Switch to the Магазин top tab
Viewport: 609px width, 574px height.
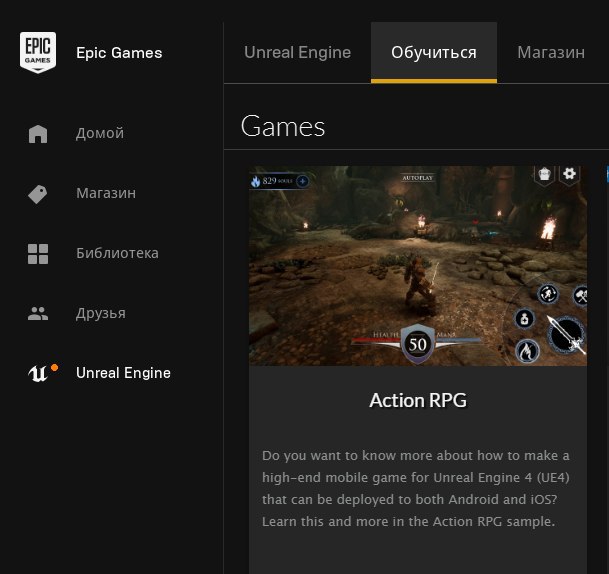[x=551, y=52]
